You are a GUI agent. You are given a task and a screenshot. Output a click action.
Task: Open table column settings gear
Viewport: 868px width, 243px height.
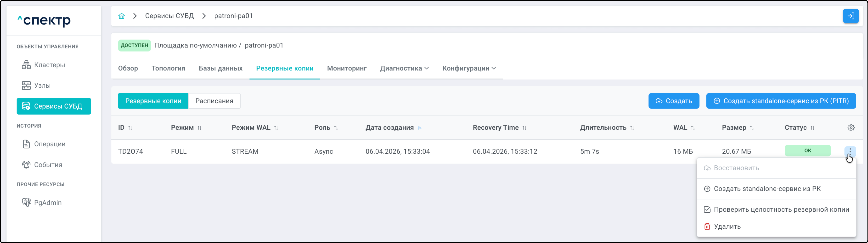[851, 127]
